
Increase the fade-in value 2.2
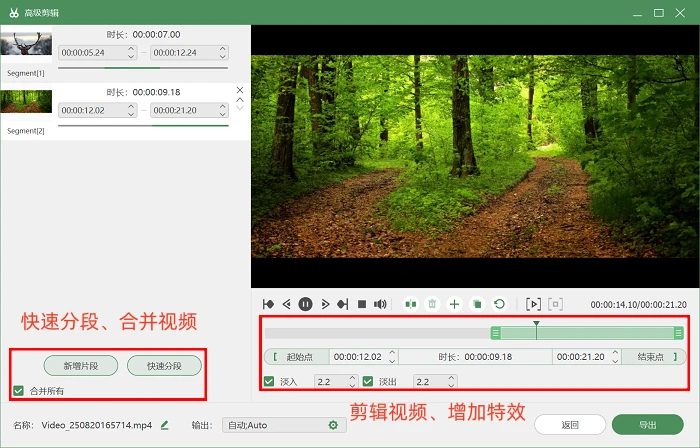(x=352, y=378)
